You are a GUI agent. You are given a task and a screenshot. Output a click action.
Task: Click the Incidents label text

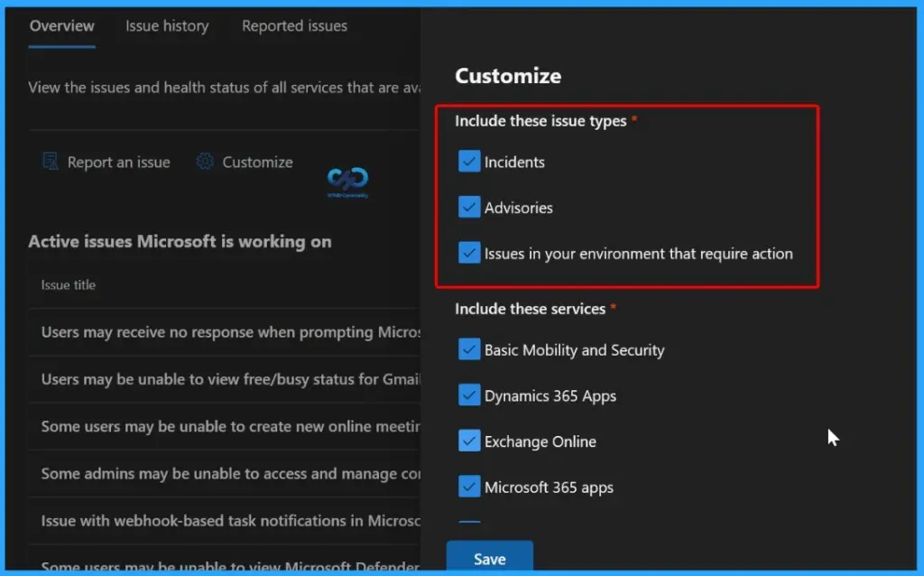[x=514, y=163]
